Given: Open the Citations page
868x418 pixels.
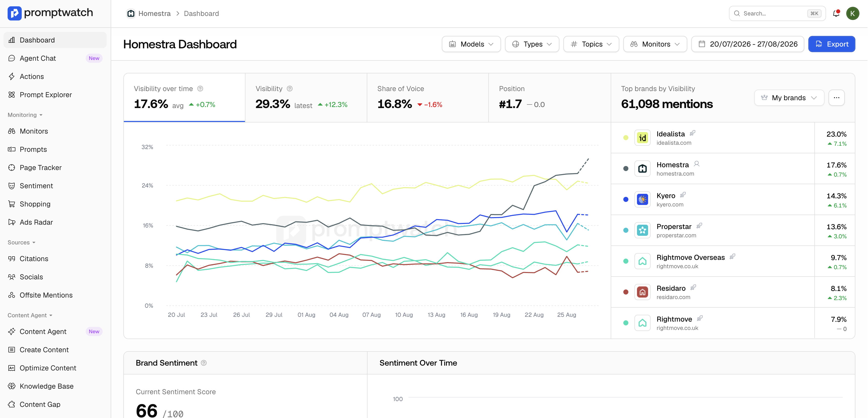Looking at the screenshot, I should [x=55, y=259].
